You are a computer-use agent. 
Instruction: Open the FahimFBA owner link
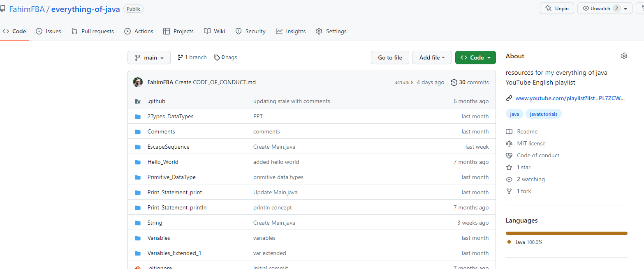(26, 9)
